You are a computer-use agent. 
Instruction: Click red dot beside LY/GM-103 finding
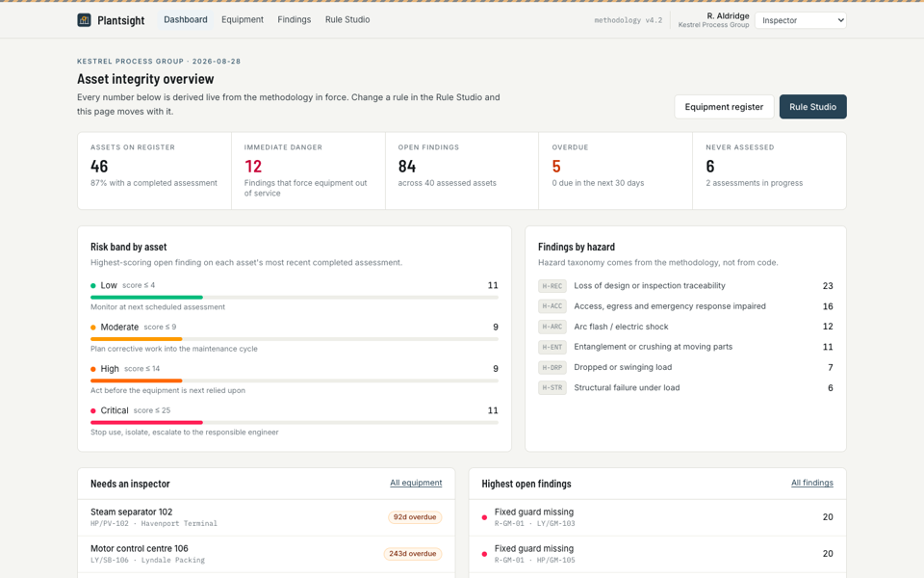click(484, 518)
